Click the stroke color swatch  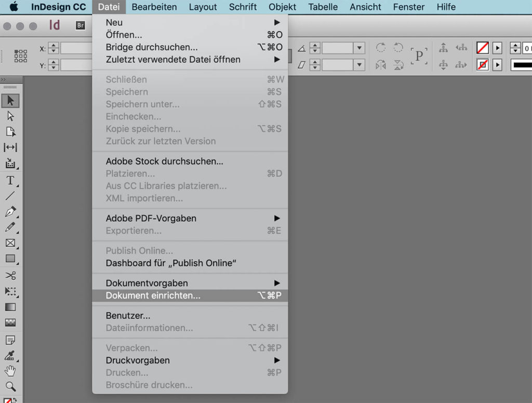(483, 64)
